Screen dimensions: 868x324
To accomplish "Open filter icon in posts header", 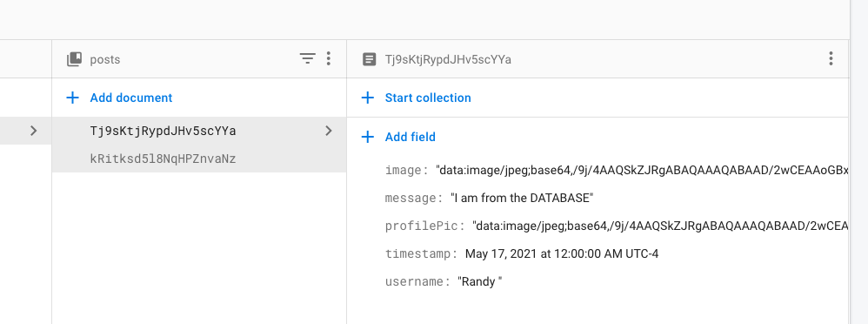I will 307,58.
